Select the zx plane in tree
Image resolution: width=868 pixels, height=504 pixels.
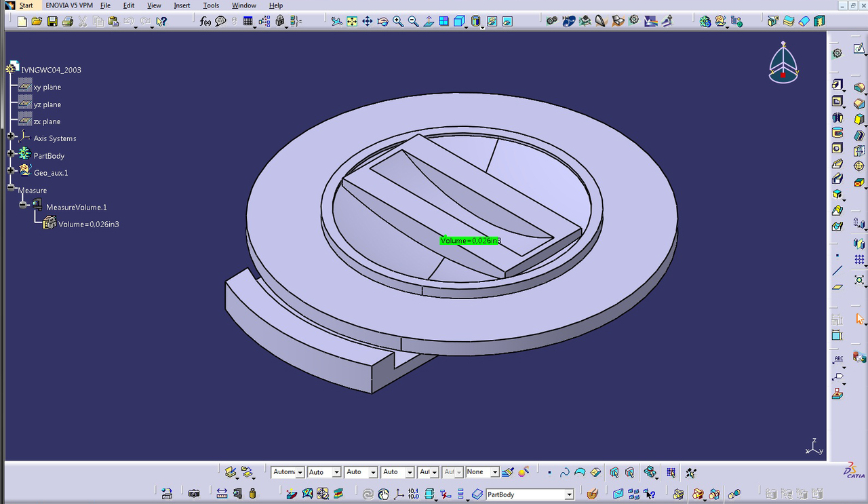coord(47,121)
